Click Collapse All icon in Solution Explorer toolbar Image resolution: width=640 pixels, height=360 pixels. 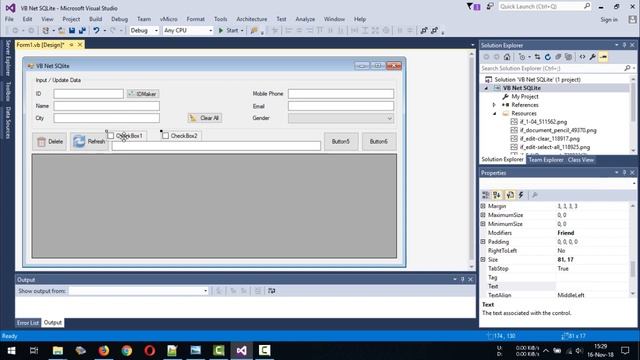pos(558,57)
